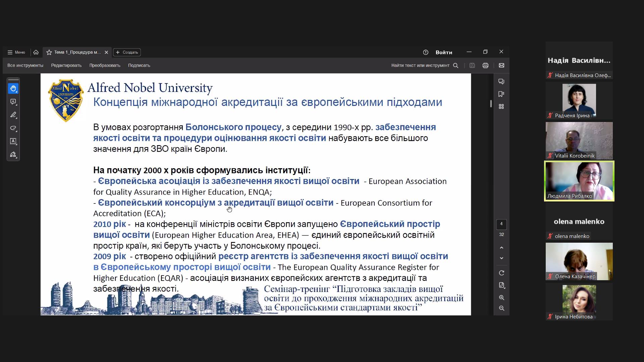The height and width of the screenshot is (362, 644).
Task: Click the save diskette icon
Action: [472, 65]
